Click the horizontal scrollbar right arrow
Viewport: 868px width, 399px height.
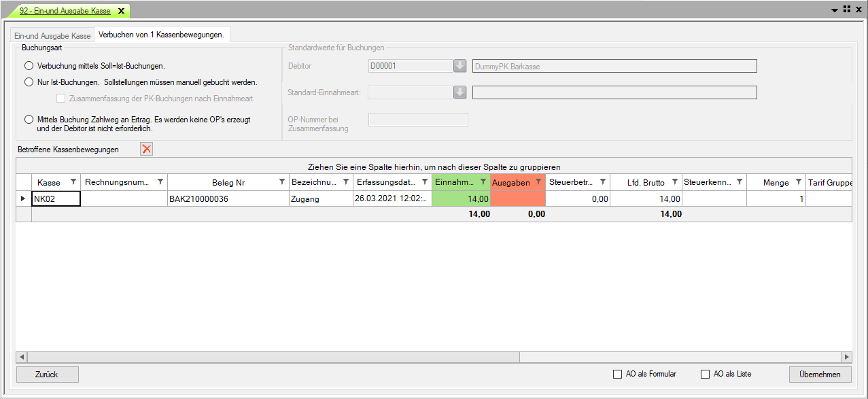[x=846, y=357]
